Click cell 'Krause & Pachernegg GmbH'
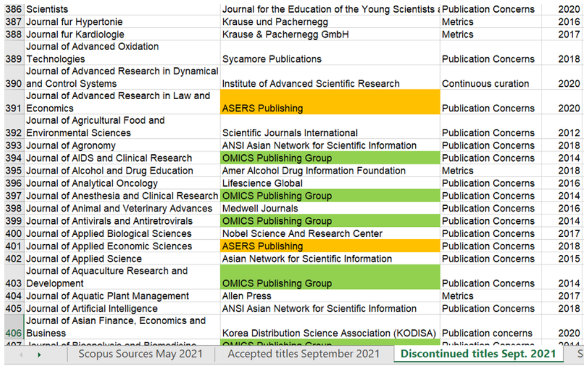 tap(330, 34)
